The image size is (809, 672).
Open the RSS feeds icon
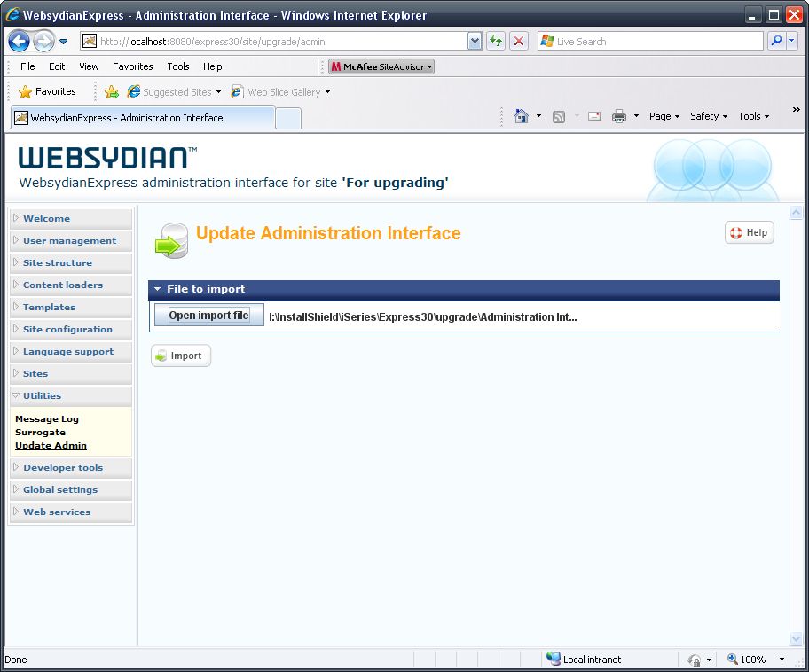tap(559, 116)
